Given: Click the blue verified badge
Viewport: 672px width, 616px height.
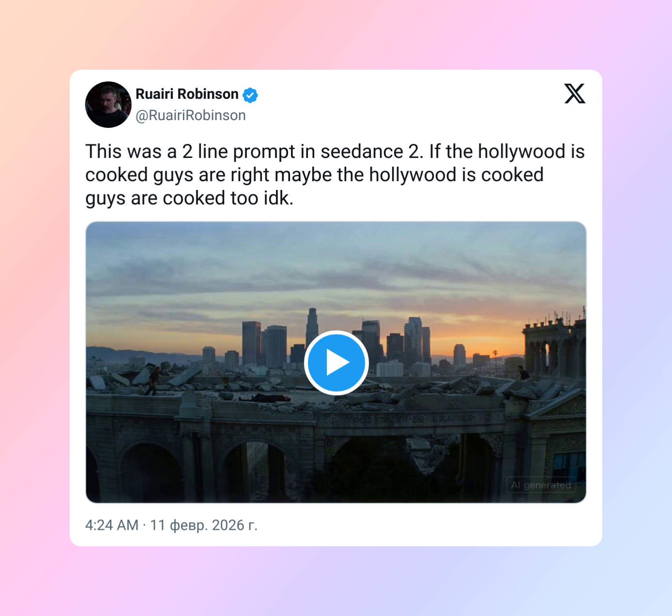Looking at the screenshot, I should pyautogui.click(x=250, y=95).
